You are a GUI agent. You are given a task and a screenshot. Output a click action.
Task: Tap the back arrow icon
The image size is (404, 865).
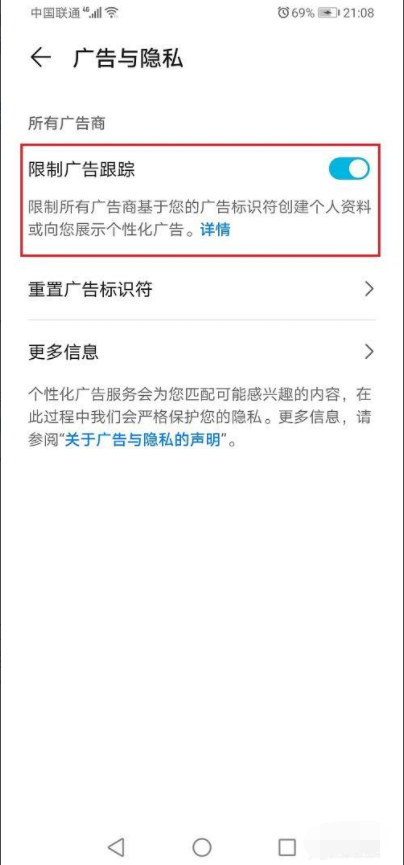tap(40, 58)
